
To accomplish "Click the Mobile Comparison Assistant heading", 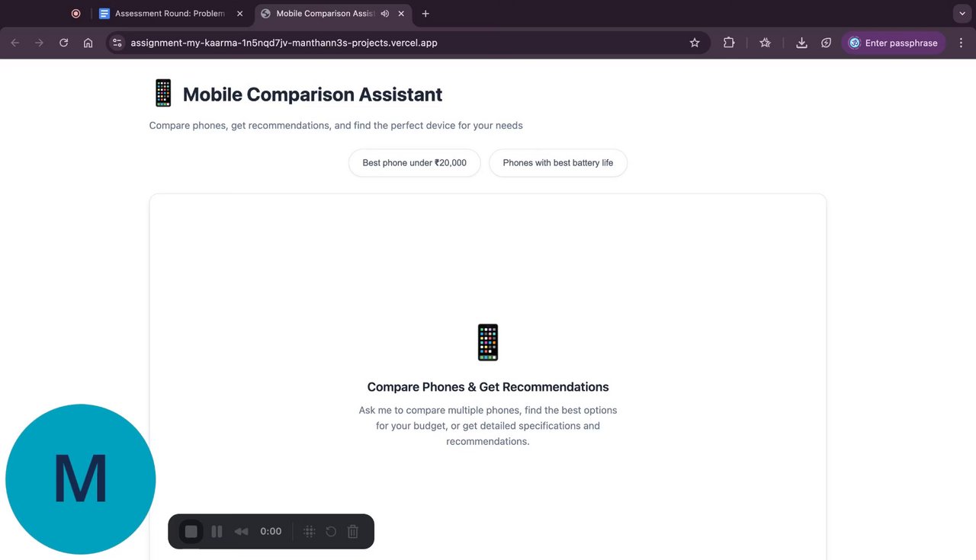I will point(313,94).
